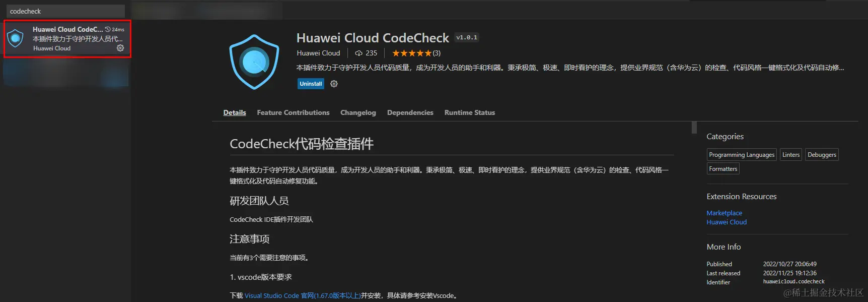The image size is (868, 302).
Task: Click the Extension Resources heading
Action: point(742,196)
